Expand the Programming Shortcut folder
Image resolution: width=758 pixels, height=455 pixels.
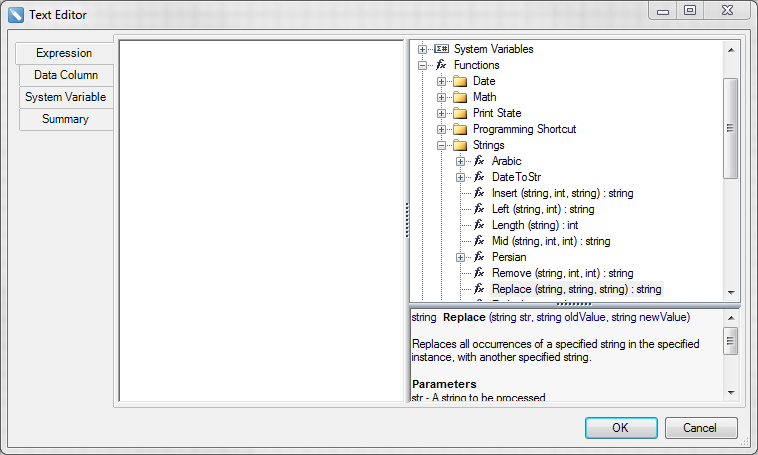click(x=441, y=129)
